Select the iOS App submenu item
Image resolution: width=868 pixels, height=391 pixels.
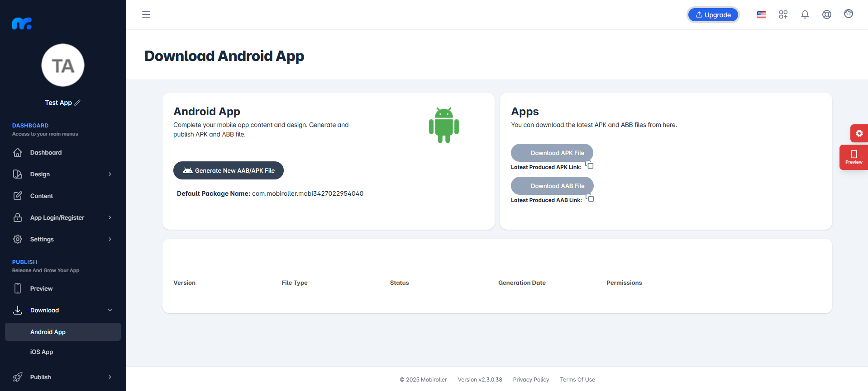[x=63, y=352]
